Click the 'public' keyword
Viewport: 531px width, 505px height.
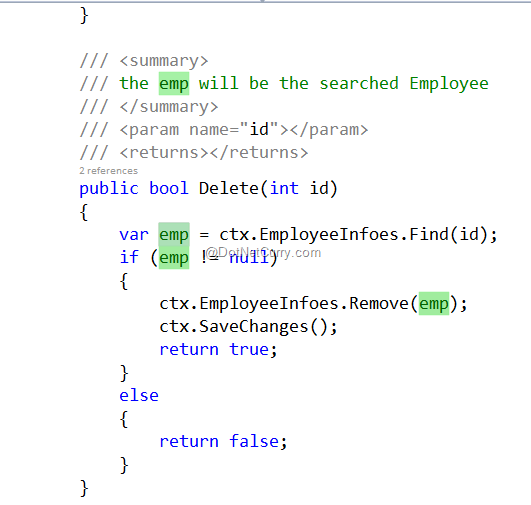109,189
